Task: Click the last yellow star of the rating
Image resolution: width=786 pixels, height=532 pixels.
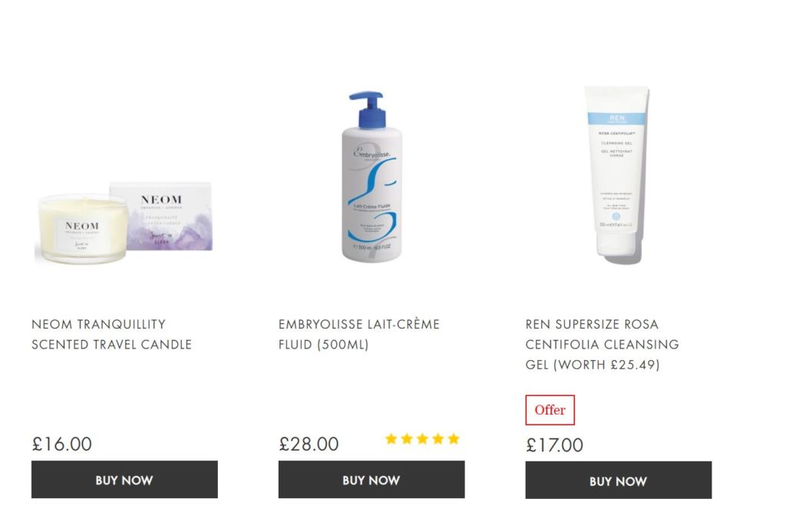Action: coord(454,439)
